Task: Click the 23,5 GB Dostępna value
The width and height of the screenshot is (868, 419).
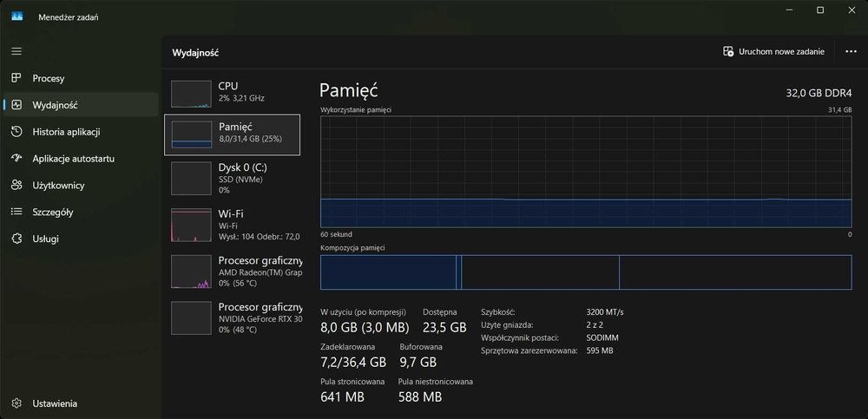Action: pyautogui.click(x=444, y=327)
